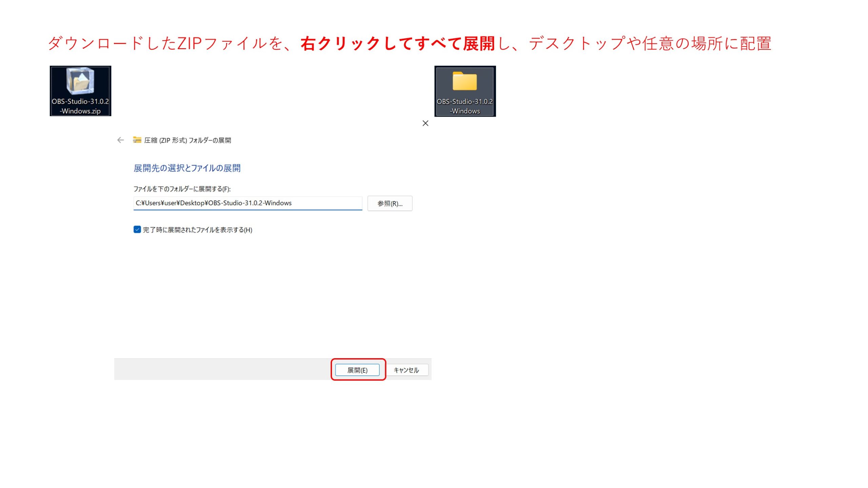Click the red text 右クリックしてすべて展開
Screen dimensions: 868x488
click(x=397, y=43)
